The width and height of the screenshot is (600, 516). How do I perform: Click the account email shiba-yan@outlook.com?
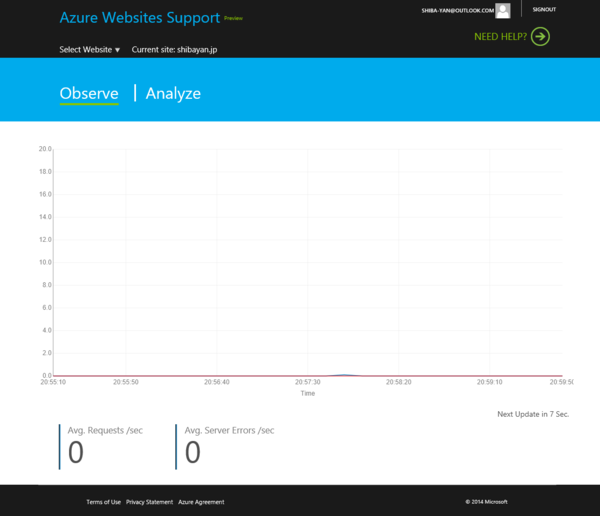pyautogui.click(x=458, y=11)
